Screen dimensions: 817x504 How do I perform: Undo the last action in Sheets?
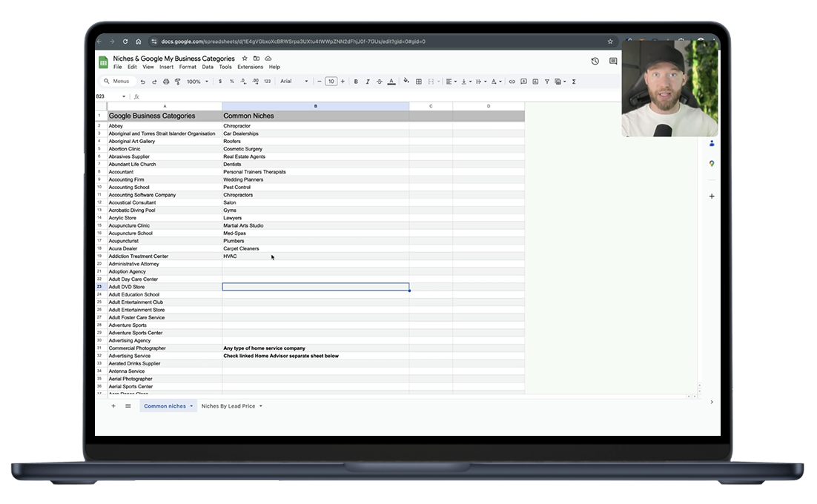tap(143, 82)
